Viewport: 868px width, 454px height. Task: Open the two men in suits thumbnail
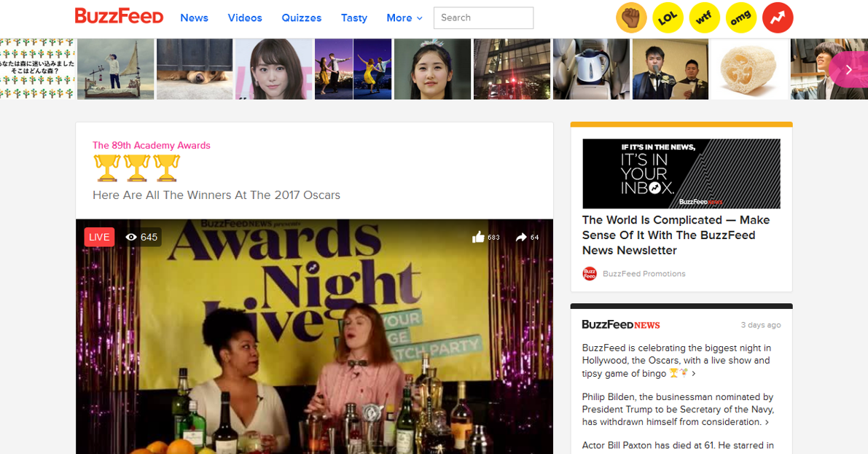coord(670,69)
